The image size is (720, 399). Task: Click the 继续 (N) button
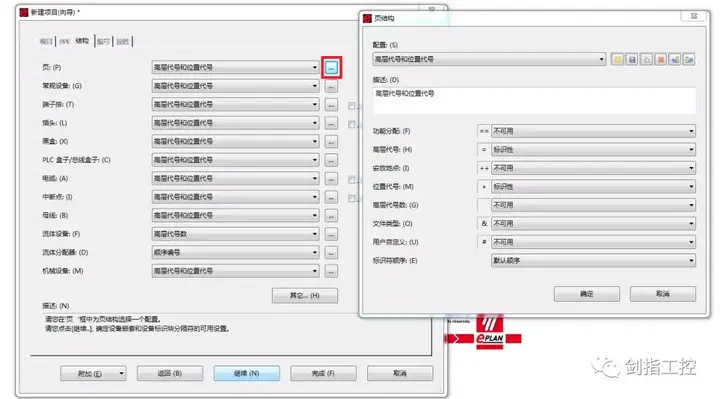[x=247, y=374]
